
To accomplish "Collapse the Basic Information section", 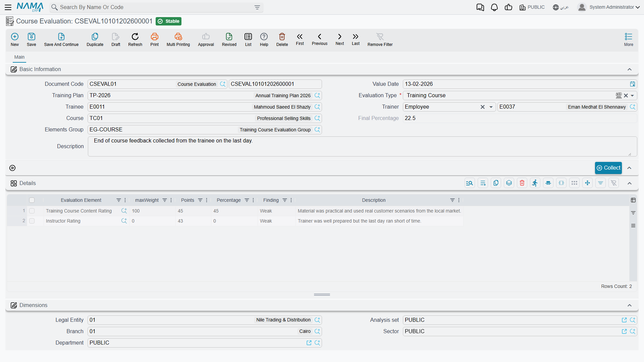I will click(630, 69).
